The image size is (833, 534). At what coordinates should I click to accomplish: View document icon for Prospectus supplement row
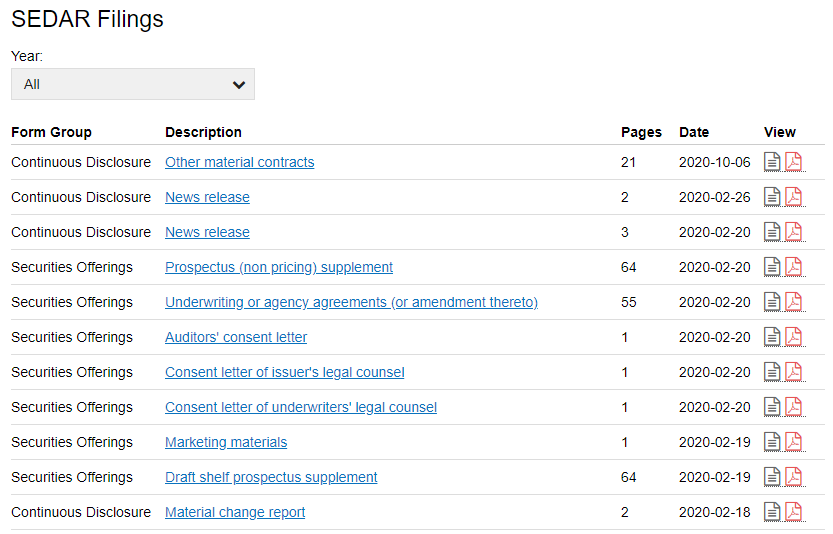coord(773,267)
